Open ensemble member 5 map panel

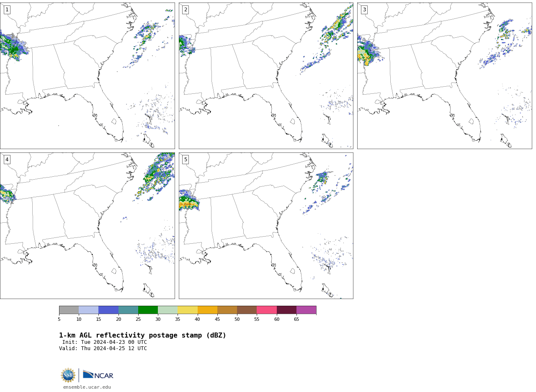point(266,226)
